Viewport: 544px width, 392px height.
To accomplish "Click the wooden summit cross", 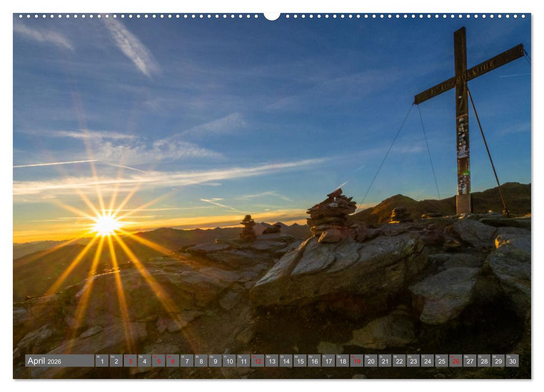I will tap(462, 84).
